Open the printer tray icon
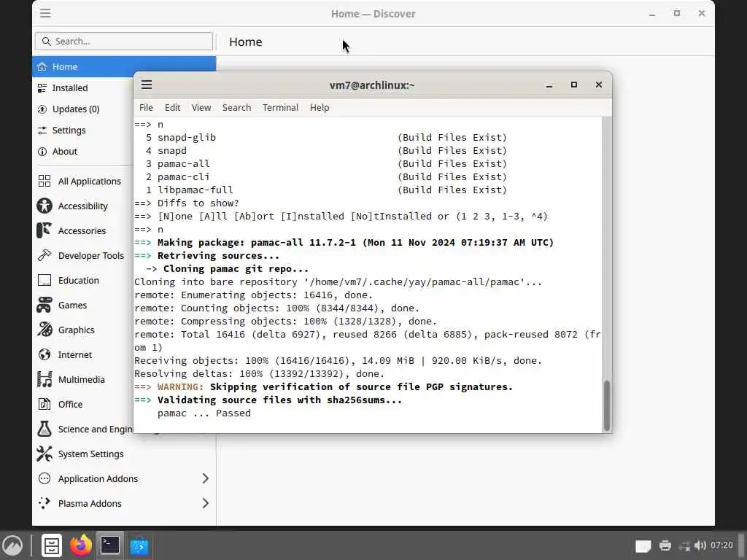Viewport: 747px width, 560px height. [665, 545]
